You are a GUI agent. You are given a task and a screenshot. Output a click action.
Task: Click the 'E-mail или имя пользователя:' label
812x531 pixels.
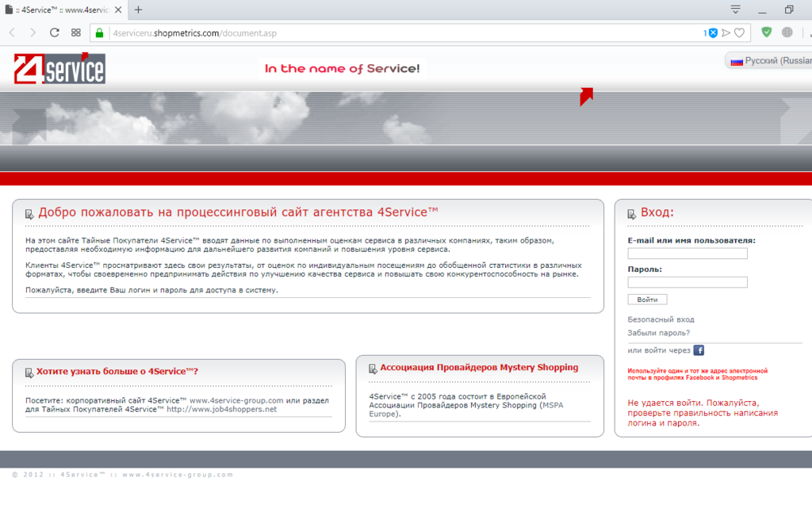coord(691,241)
